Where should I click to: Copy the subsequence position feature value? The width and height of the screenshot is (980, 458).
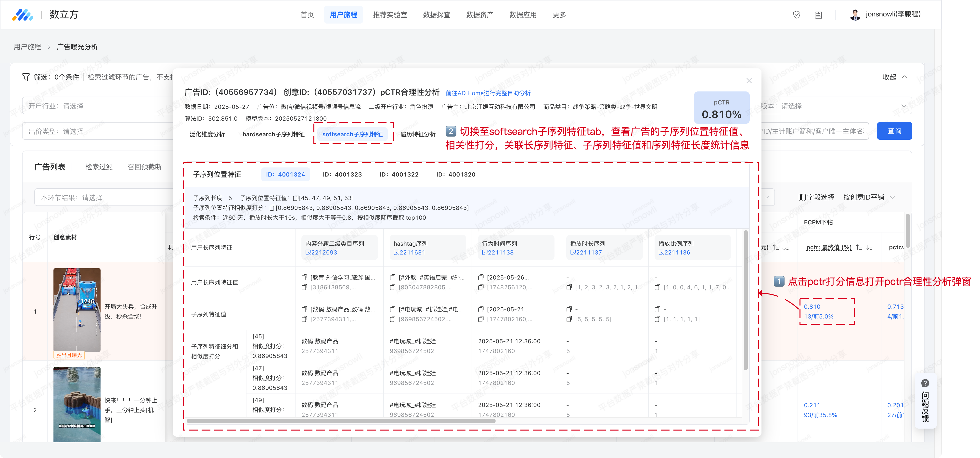(x=295, y=198)
